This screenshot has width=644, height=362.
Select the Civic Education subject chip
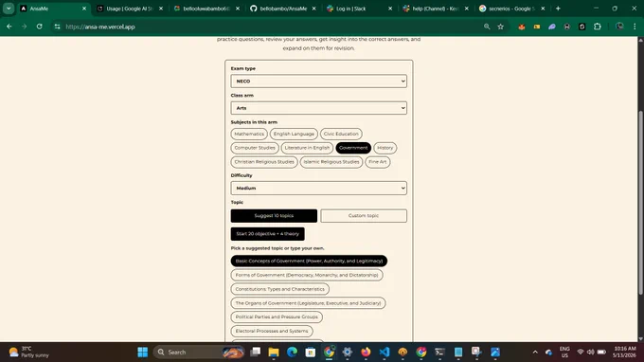[341, 134]
